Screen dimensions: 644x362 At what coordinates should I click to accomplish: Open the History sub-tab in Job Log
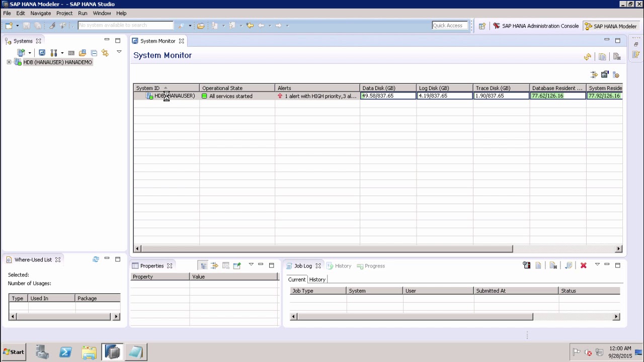317,280
